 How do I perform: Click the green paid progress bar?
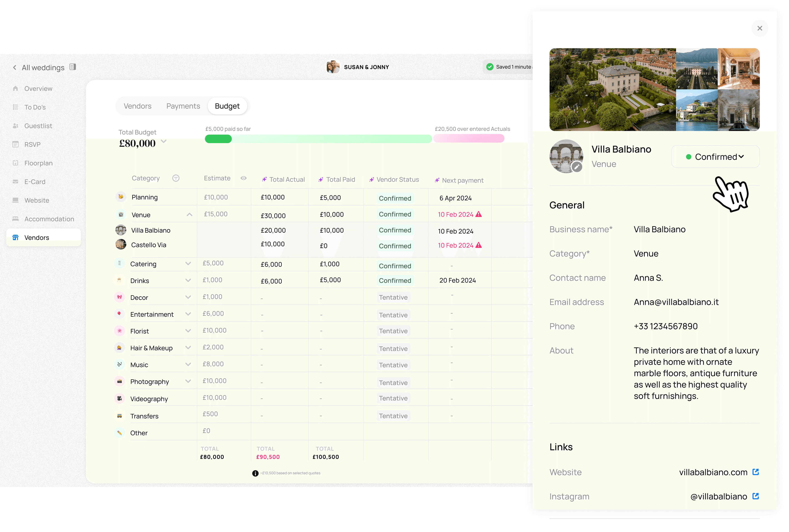pyautogui.click(x=218, y=139)
